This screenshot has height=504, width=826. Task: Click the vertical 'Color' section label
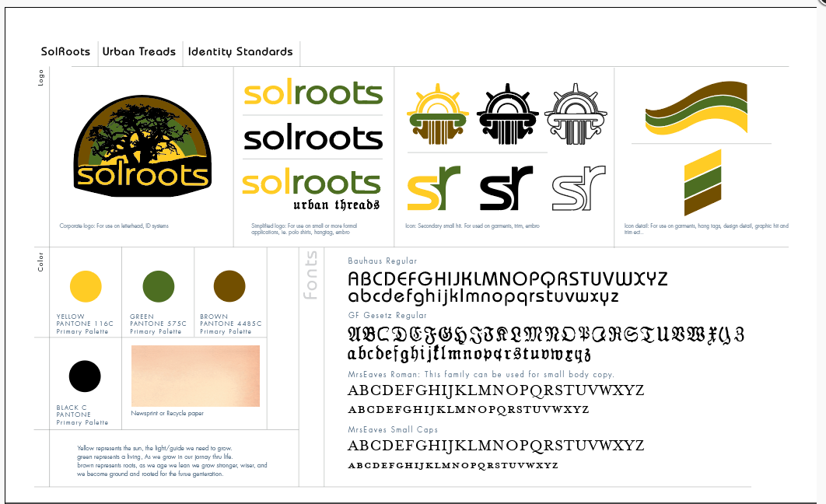tap(40, 262)
